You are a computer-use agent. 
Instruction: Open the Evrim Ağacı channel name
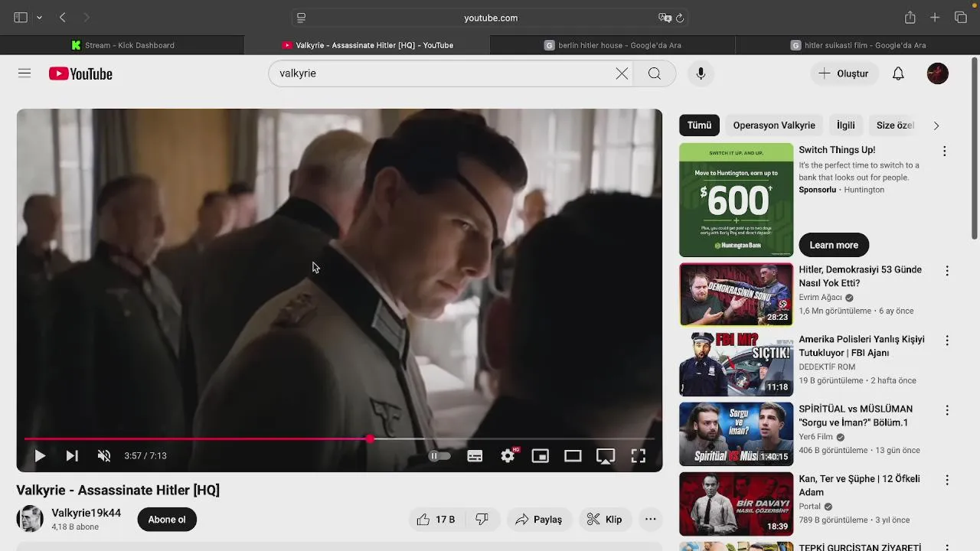(820, 298)
